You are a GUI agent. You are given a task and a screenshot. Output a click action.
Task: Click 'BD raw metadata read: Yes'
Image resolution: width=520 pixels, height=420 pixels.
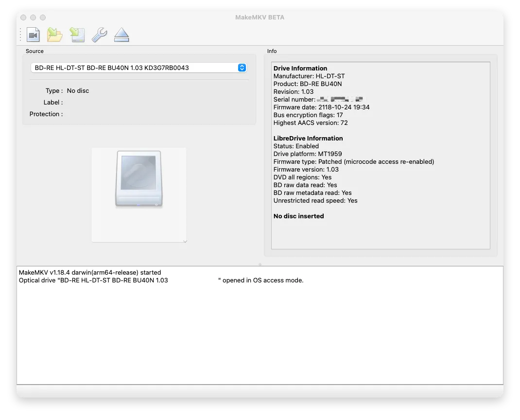(x=312, y=193)
